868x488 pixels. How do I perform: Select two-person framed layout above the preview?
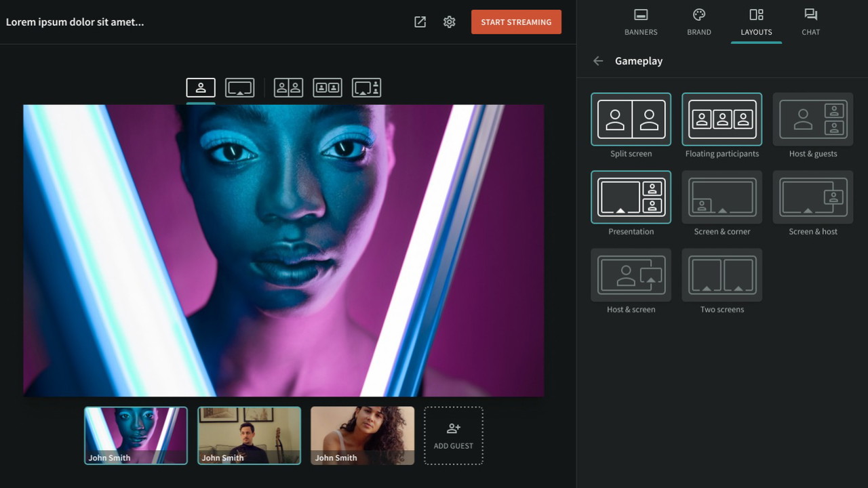pyautogui.click(x=328, y=87)
